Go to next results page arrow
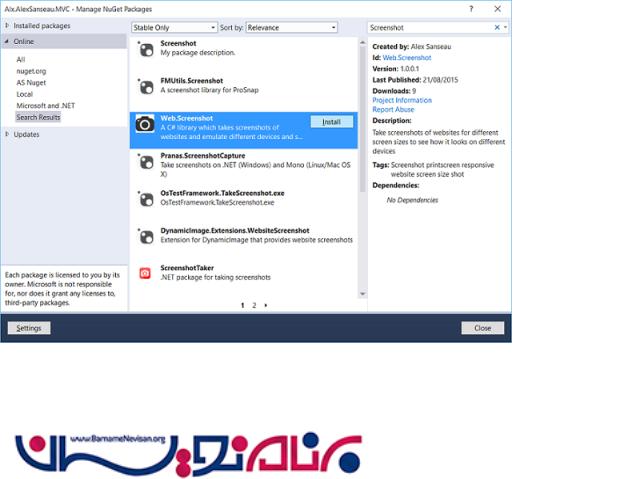Image resolution: width=640 pixels, height=479 pixels. tap(266, 305)
